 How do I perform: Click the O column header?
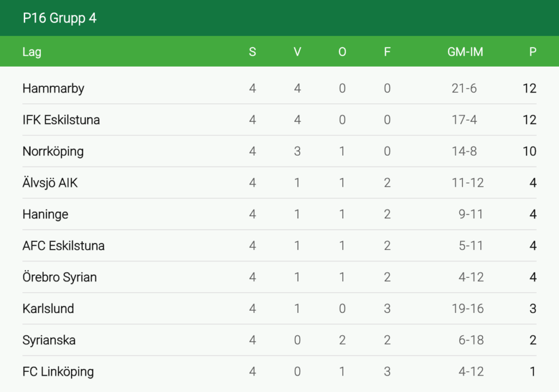coord(342,52)
